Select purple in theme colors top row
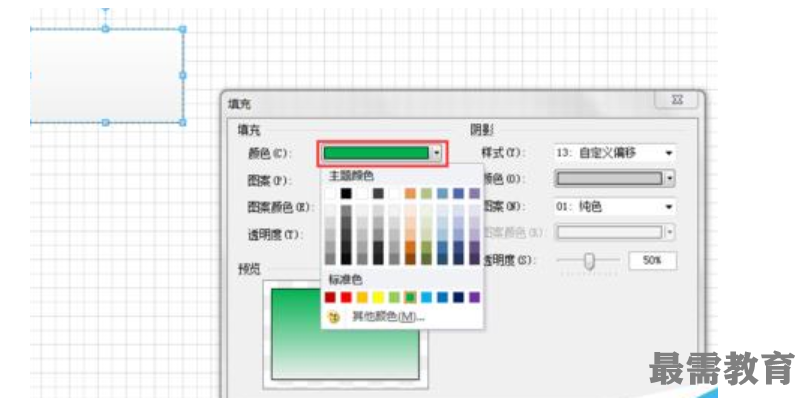The height and width of the screenshot is (408, 801). click(475, 193)
